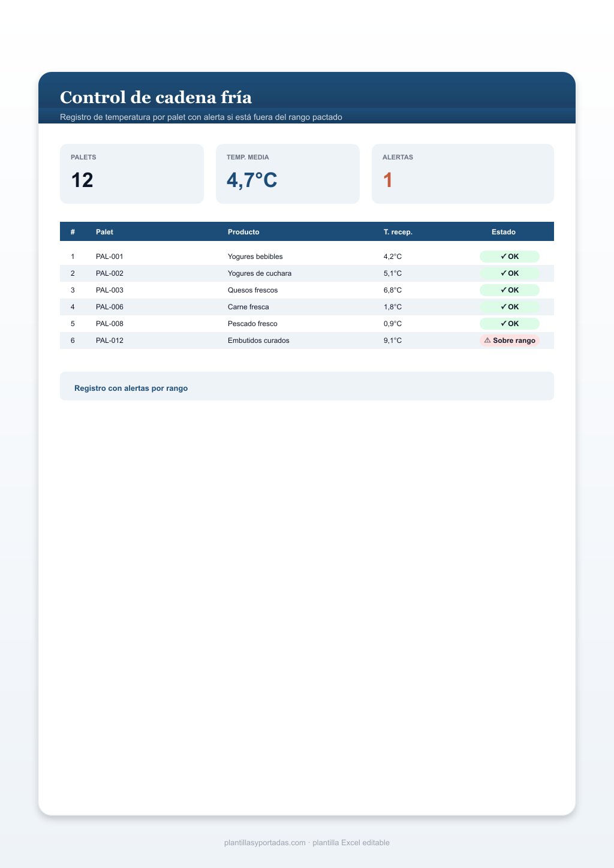
Task: Click the PALETS card value 12
Action: coord(82,180)
